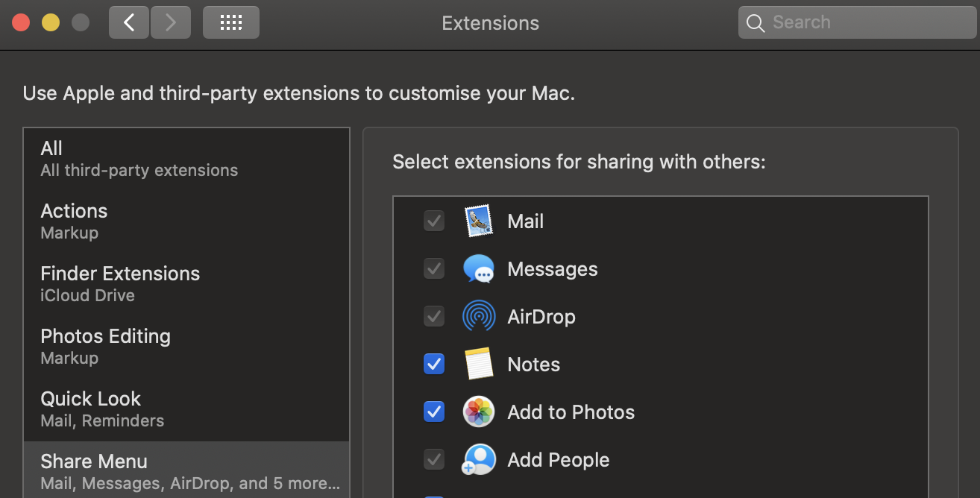980x498 pixels.
Task: Click the Add People icon
Action: pos(479,460)
